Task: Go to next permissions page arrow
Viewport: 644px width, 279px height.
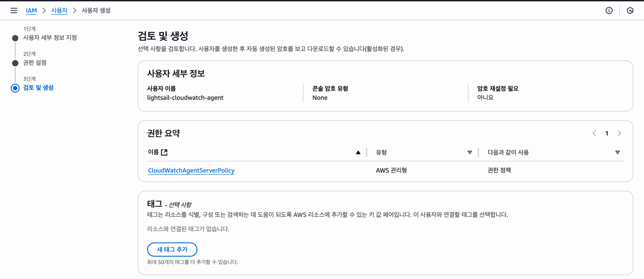Action: tap(619, 133)
